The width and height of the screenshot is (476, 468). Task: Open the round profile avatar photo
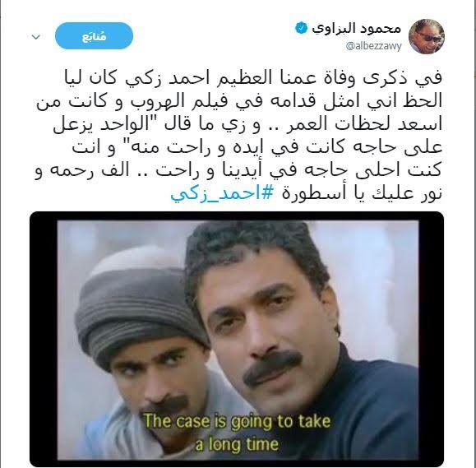click(426, 36)
